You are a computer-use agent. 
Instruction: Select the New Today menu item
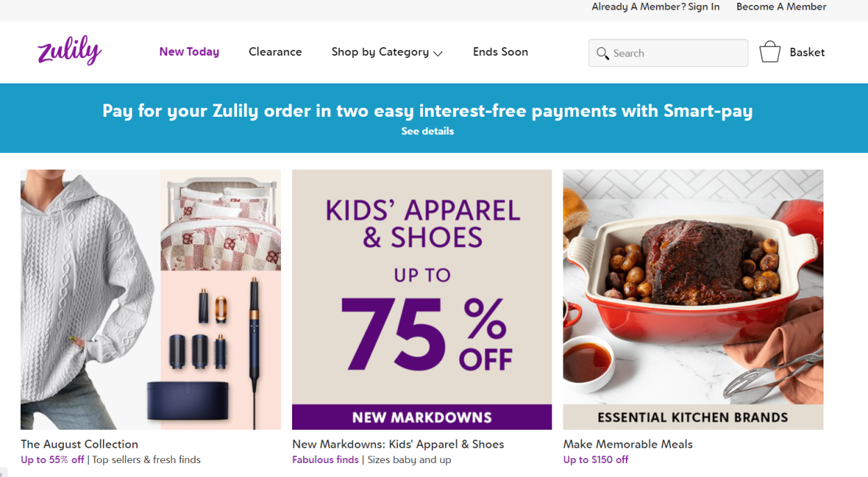[x=189, y=51]
